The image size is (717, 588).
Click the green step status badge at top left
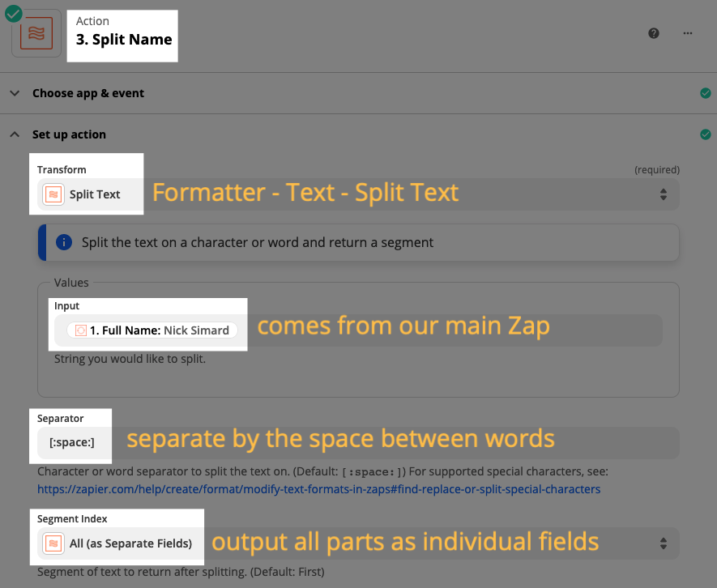[13, 14]
